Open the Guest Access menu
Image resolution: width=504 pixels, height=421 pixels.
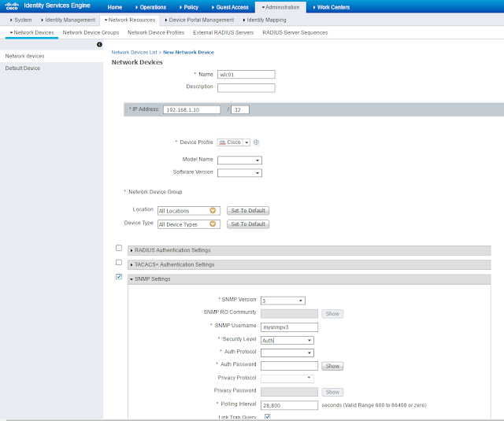[230, 7]
